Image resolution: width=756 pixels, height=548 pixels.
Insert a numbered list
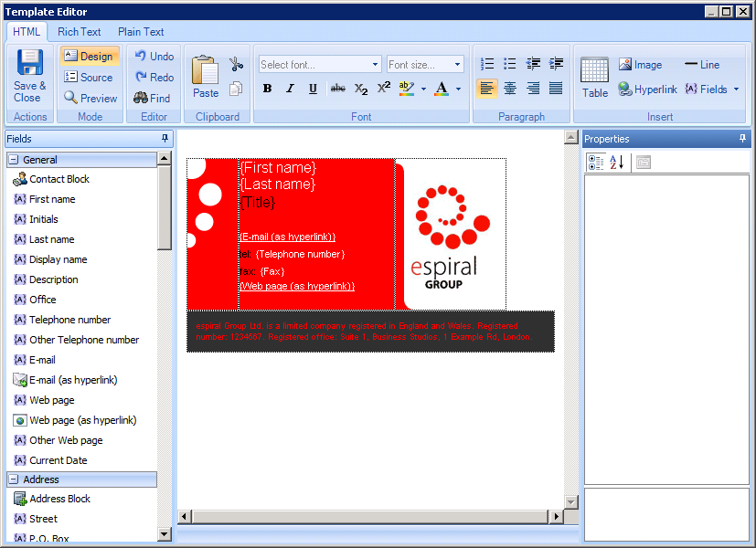point(487,64)
